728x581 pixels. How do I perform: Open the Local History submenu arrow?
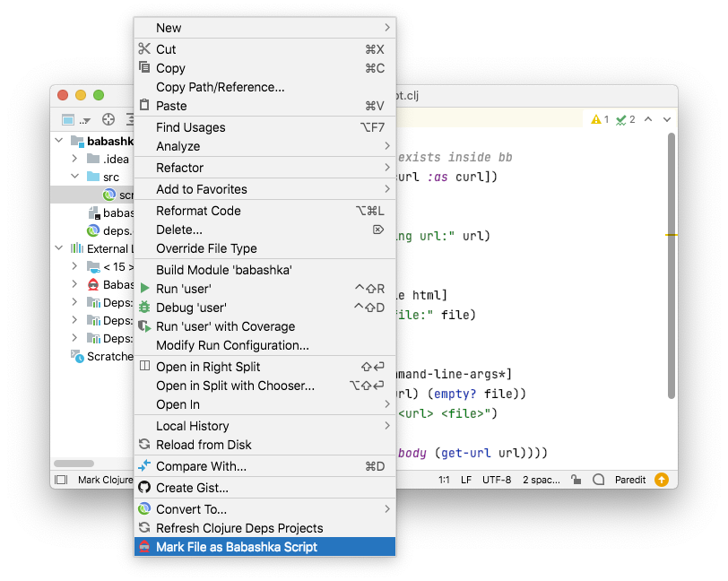387,425
